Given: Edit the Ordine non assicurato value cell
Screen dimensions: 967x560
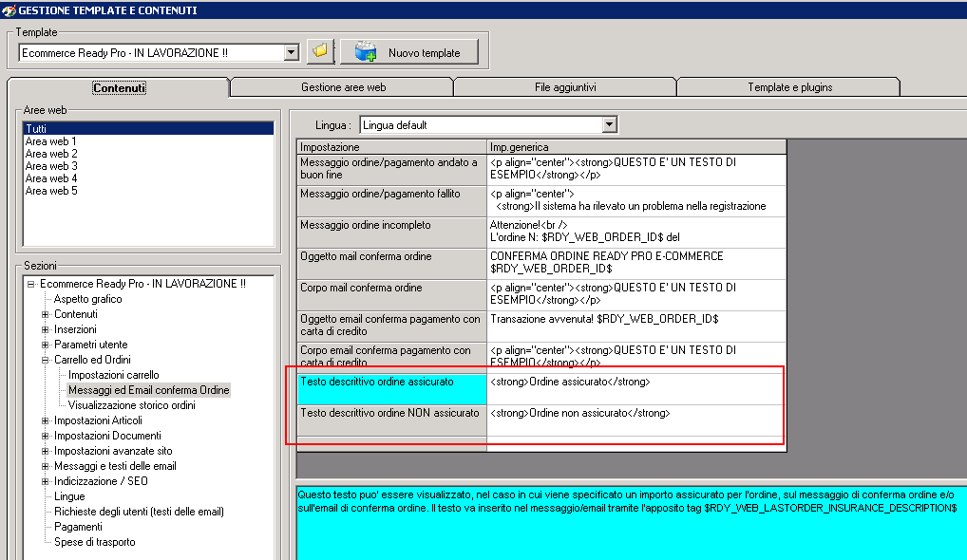Looking at the screenshot, I should pos(636,420).
